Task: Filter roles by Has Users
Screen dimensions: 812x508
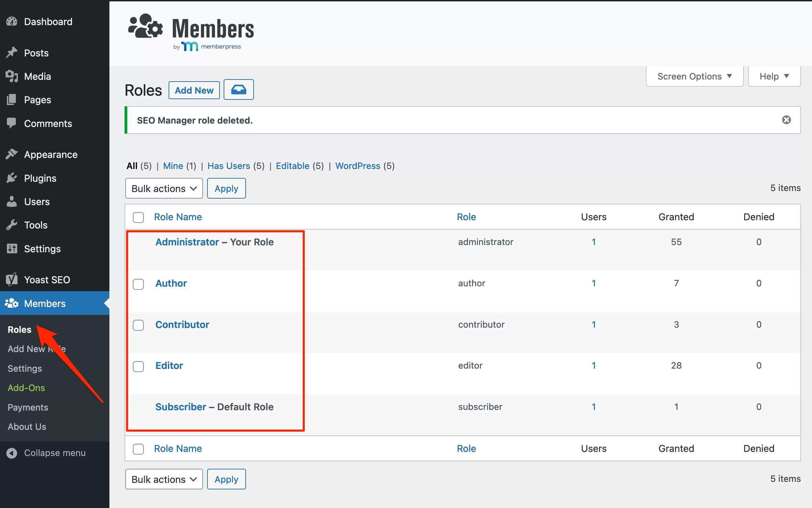Action: [229, 166]
